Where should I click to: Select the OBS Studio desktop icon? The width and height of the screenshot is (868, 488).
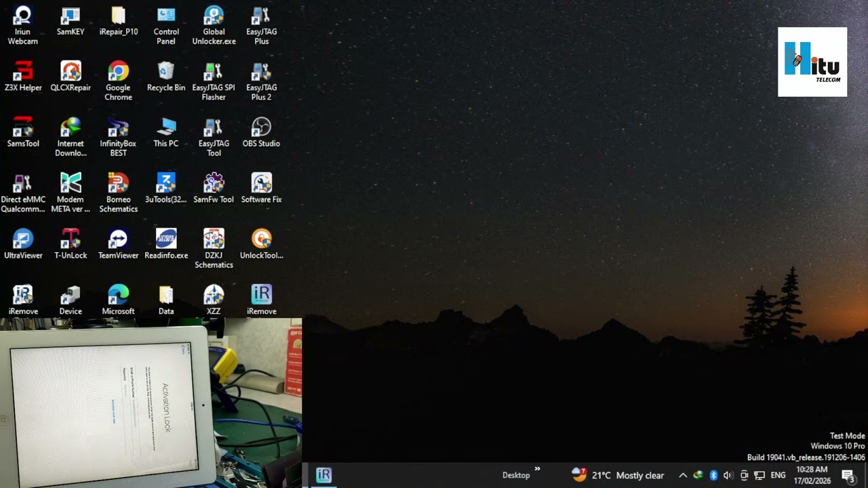click(x=261, y=132)
